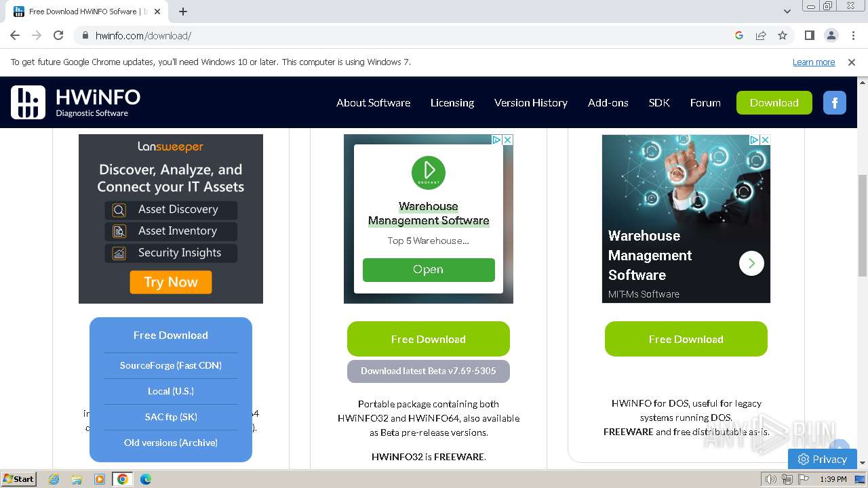Close the HWiNFO browser tab
This screenshot has height=488, width=868.
click(x=157, y=12)
